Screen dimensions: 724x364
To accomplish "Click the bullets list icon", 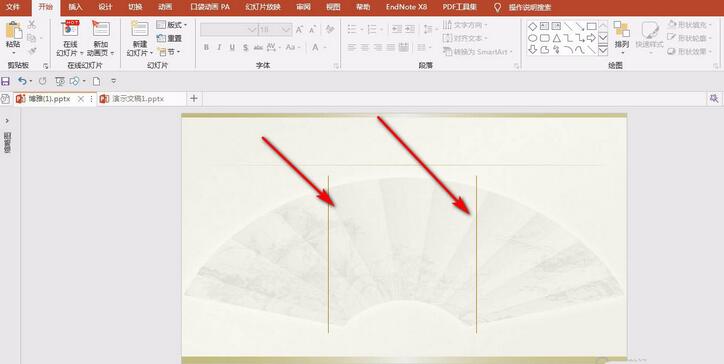I will [x=352, y=30].
